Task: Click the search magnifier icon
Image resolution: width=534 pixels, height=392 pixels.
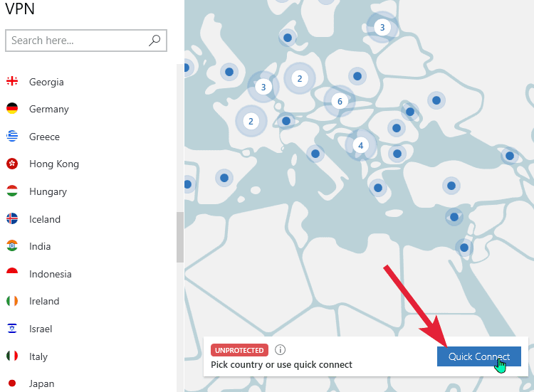Action: pyautogui.click(x=155, y=40)
